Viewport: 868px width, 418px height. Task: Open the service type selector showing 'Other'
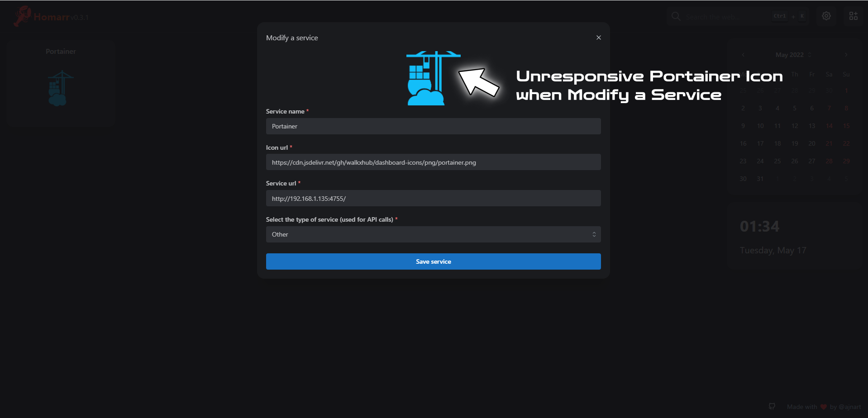[433, 234]
